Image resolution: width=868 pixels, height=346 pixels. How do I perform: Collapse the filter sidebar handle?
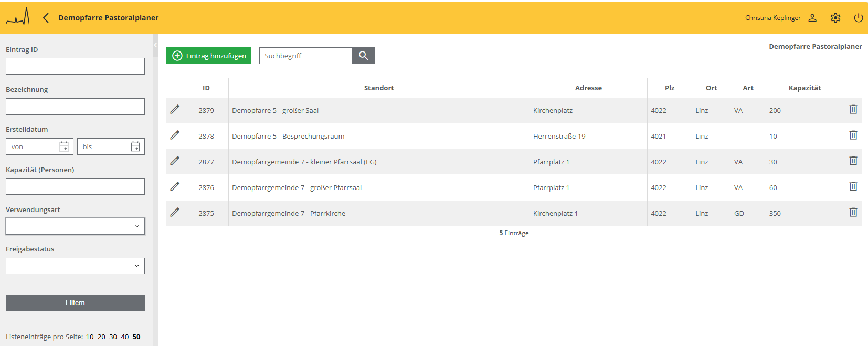155,46
